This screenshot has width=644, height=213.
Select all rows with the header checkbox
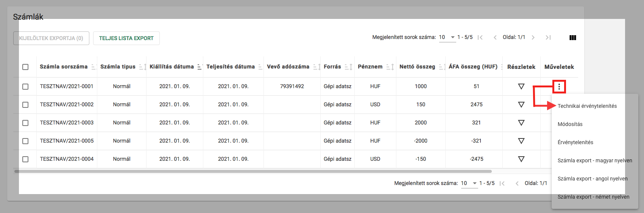25,67
